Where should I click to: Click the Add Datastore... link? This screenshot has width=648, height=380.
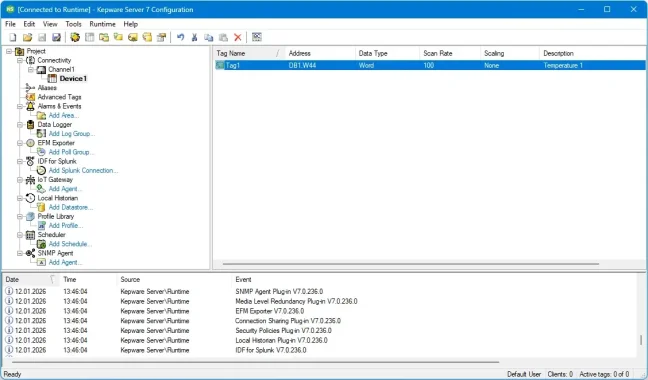click(71, 207)
